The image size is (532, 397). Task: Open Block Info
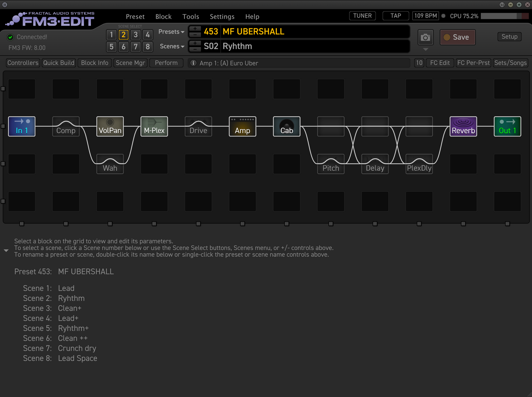tap(95, 63)
